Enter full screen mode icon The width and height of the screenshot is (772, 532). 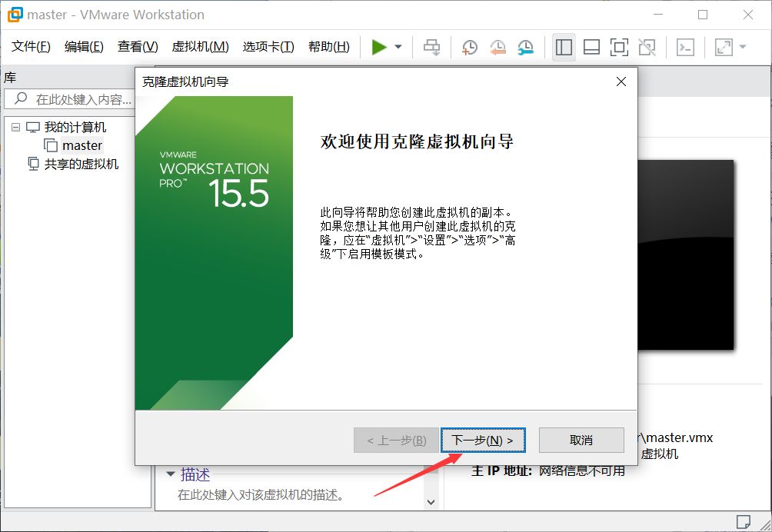point(619,47)
